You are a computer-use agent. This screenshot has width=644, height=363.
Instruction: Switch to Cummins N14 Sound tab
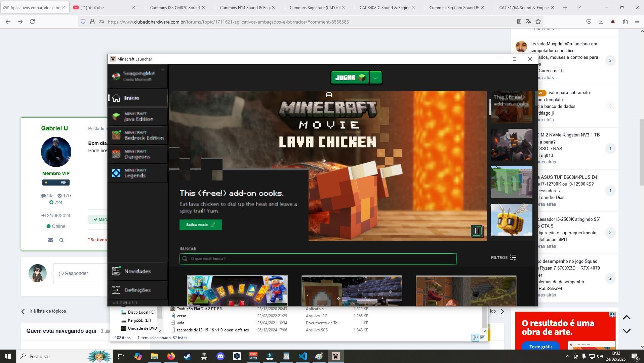coord(245,7)
